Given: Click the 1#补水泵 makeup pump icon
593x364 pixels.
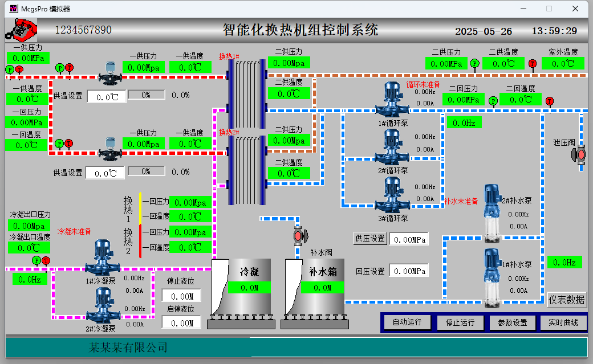Looking at the screenshot, I should (492, 277).
